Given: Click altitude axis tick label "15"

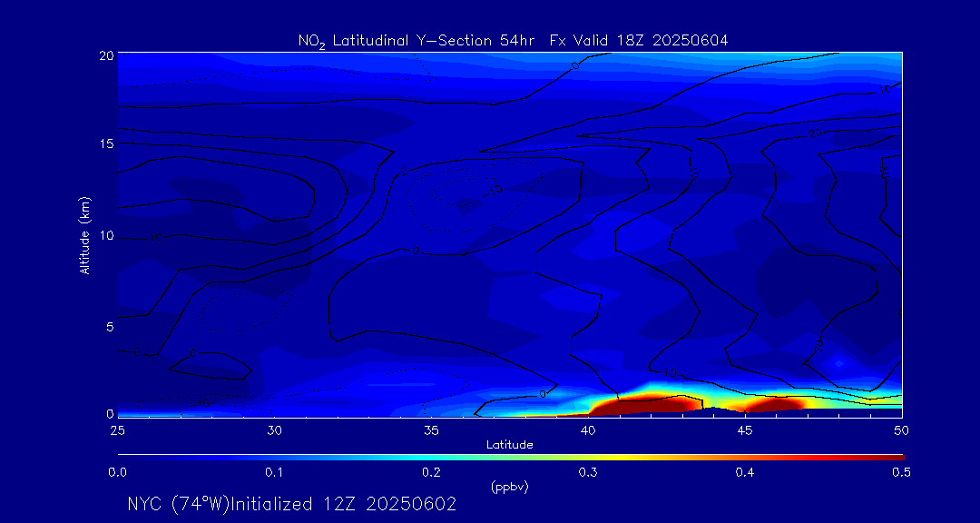Looking at the screenshot, I should (x=106, y=143).
